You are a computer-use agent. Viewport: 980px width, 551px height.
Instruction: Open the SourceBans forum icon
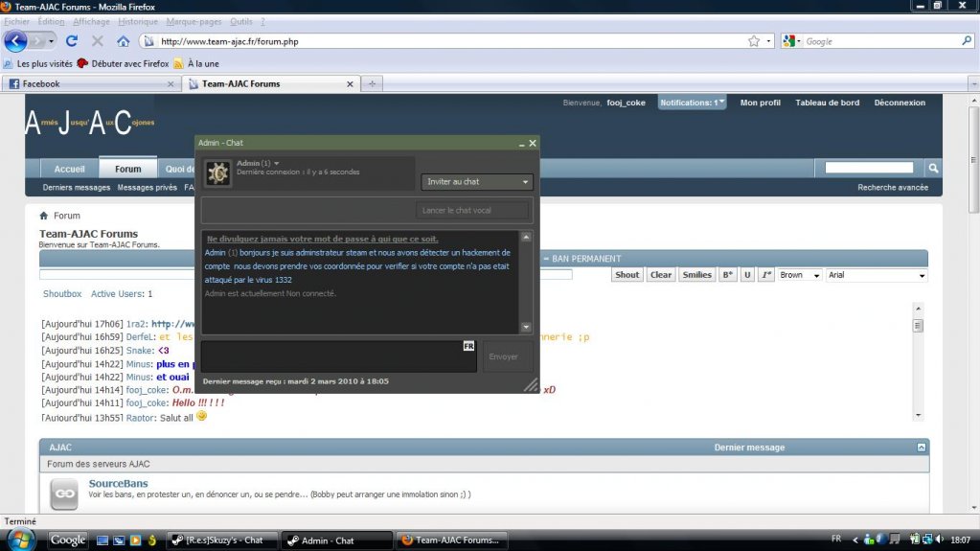click(x=64, y=493)
